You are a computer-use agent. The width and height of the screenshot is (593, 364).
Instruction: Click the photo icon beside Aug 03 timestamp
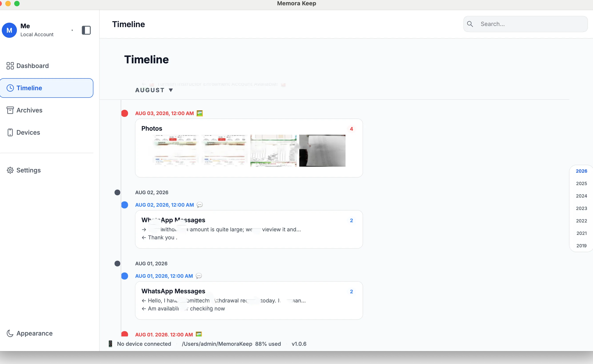tap(200, 113)
